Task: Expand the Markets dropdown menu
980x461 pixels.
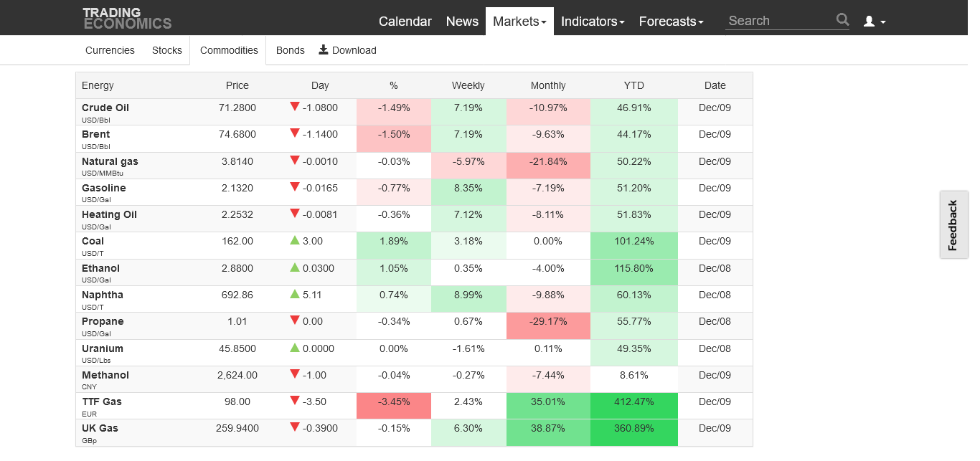Action: [x=519, y=22]
